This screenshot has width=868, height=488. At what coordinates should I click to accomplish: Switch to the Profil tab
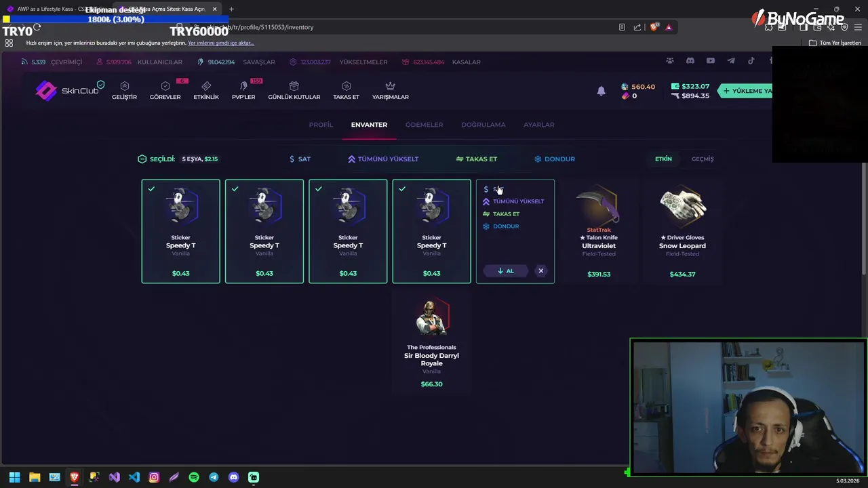pyautogui.click(x=321, y=125)
